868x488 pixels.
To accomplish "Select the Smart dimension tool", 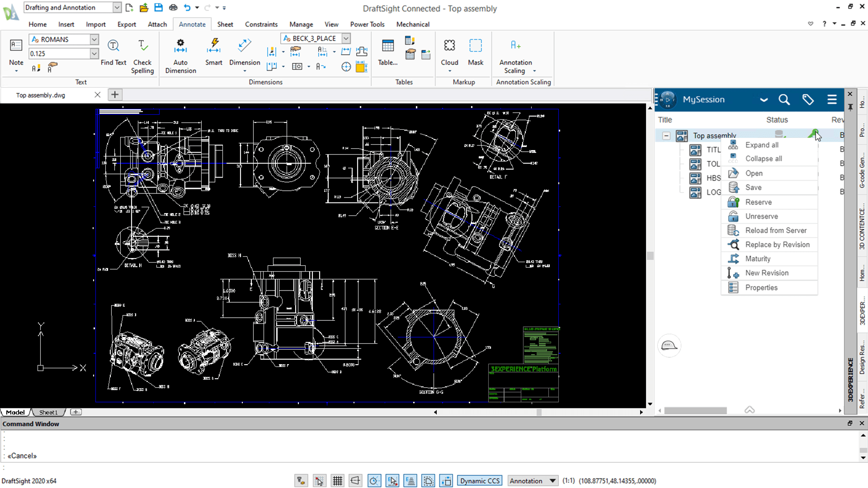I will (x=213, y=46).
